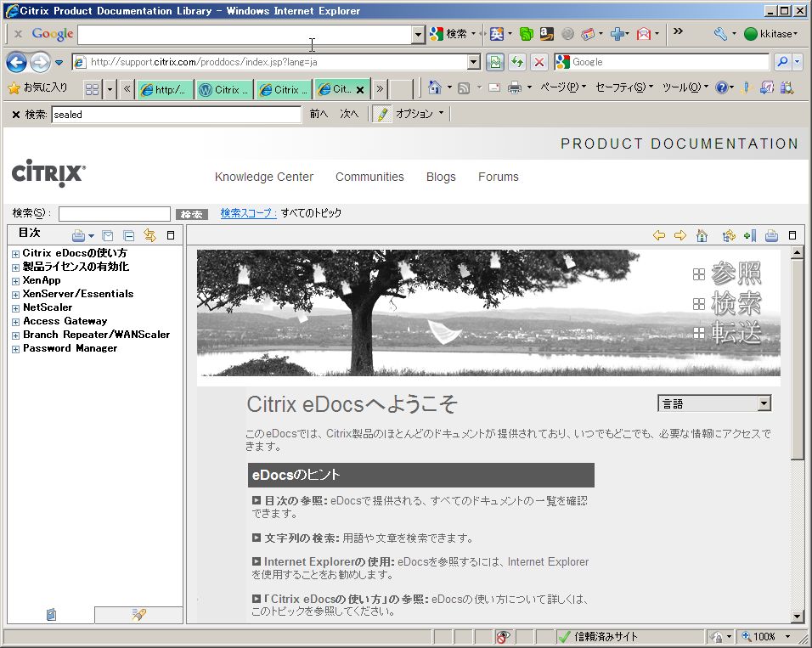Screen dimensions: 812x648
Task: Click the IE stop loading button
Action: 539,62
